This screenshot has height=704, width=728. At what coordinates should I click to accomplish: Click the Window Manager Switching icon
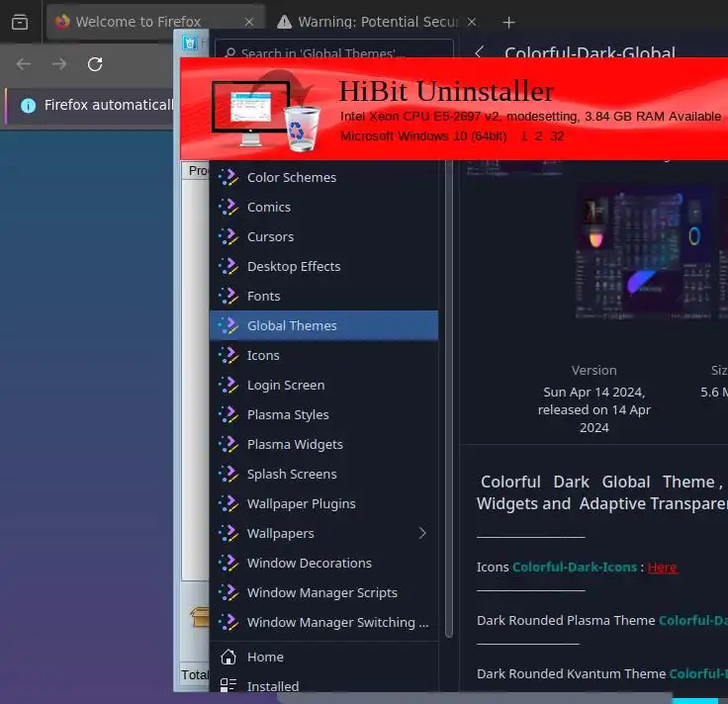click(228, 623)
